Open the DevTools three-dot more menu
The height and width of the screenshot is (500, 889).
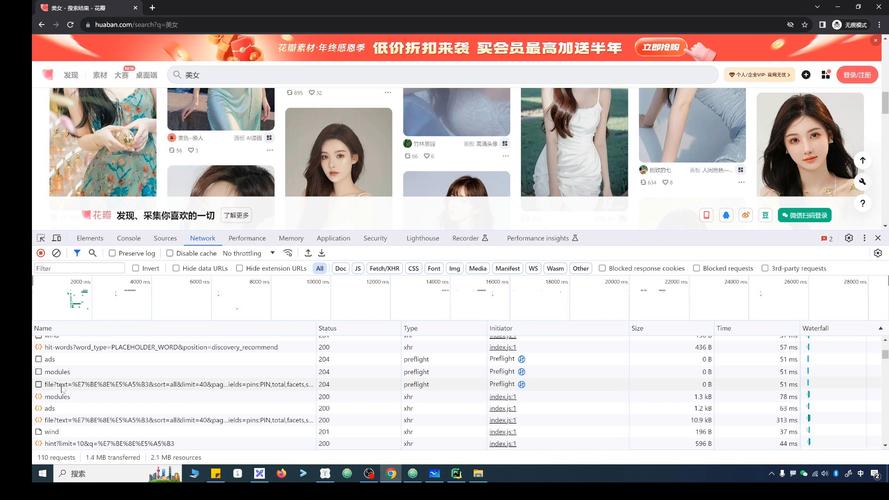864,238
